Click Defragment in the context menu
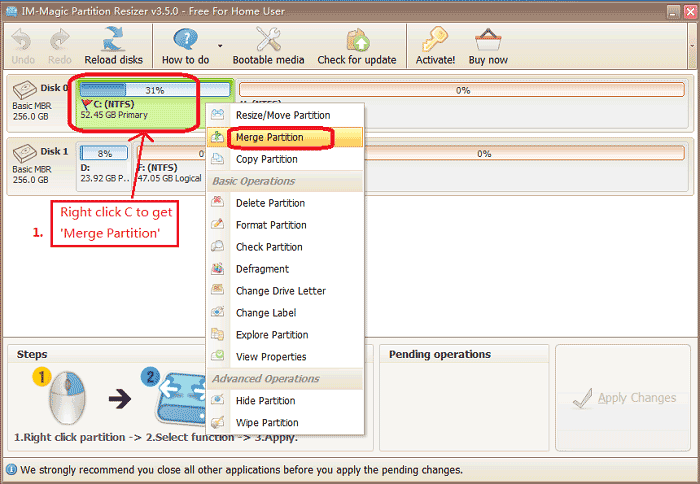The image size is (700, 484). pos(285,269)
